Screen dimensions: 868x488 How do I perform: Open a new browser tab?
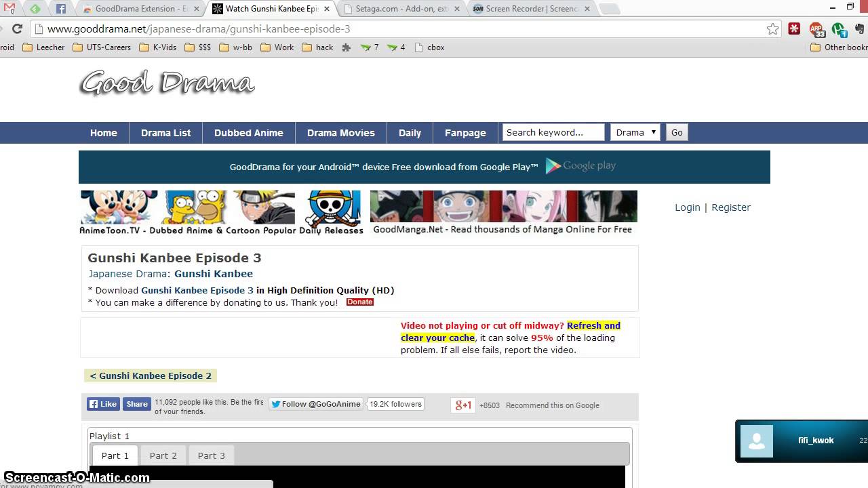pyautogui.click(x=610, y=9)
